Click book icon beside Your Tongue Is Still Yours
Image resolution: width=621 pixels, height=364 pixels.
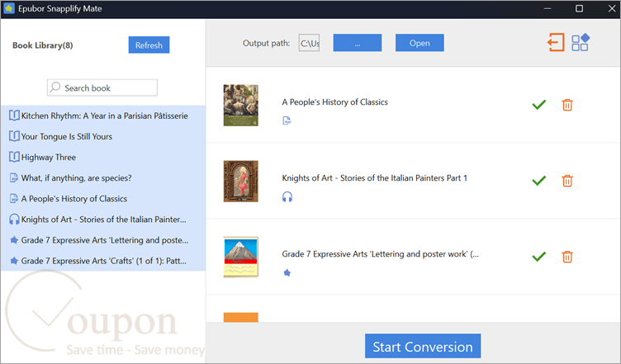[x=14, y=136]
